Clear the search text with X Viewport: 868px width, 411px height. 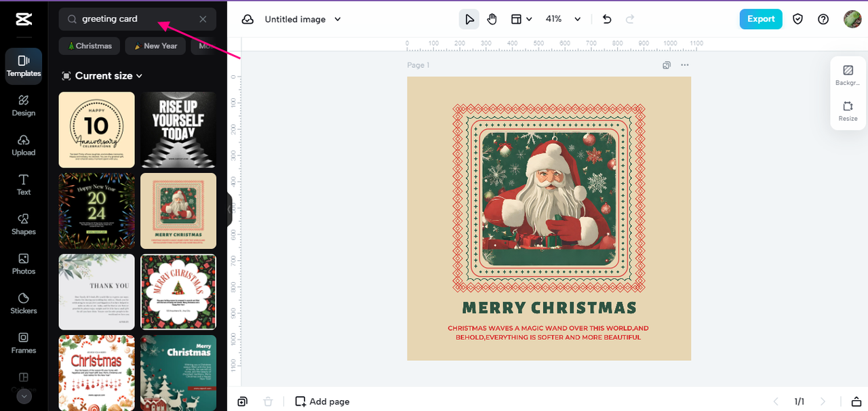[203, 19]
